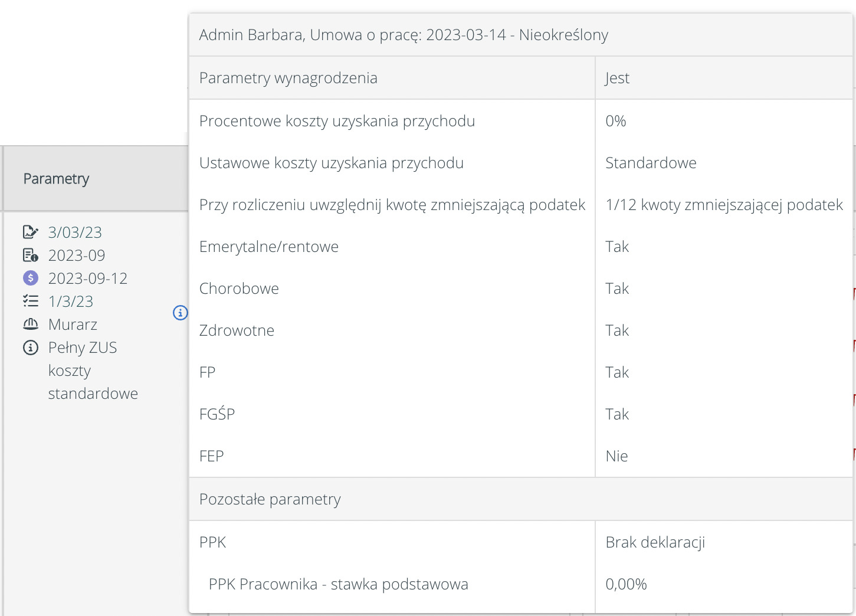Click the Murarz position label
The height and width of the screenshot is (616, 856).
click(73, 325)
